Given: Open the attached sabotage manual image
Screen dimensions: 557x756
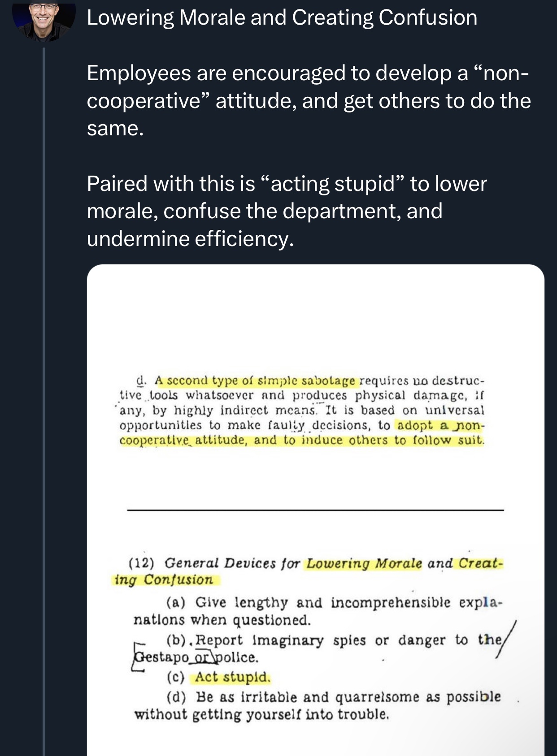Looking at the screenshot, I should coord(316,510).
